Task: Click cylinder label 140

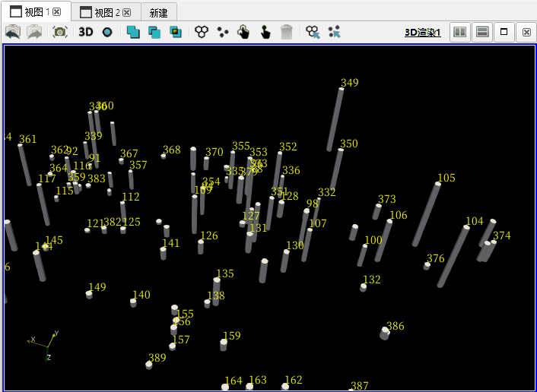Action: point(141,295)
